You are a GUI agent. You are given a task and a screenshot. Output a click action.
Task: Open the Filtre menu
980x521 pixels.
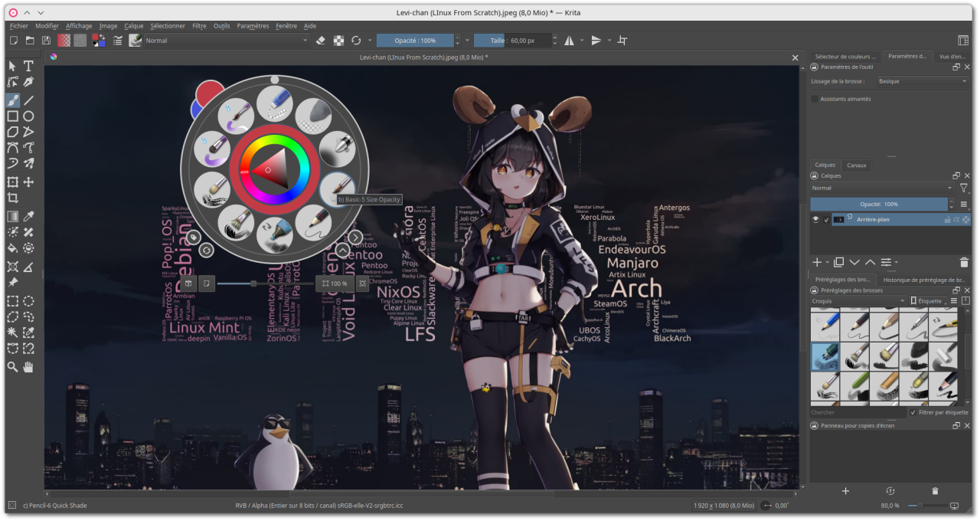click(199, 26)
